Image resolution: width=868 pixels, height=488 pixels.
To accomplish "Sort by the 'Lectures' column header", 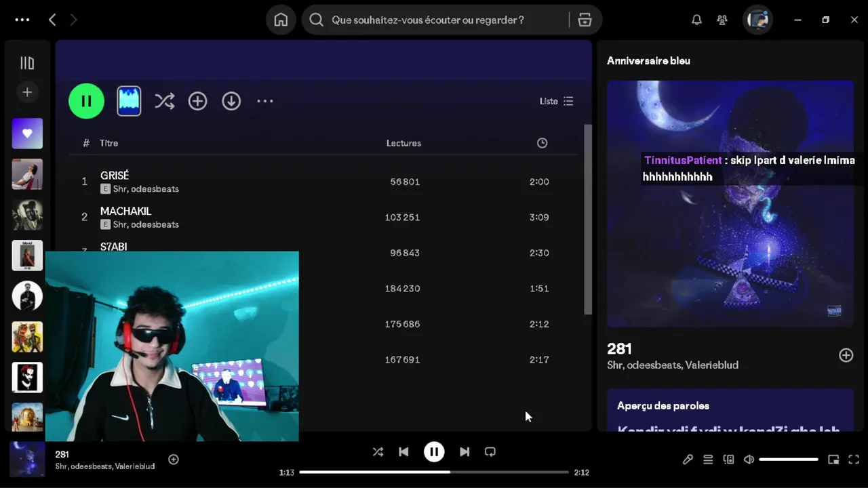I will [x=403, y=143].
